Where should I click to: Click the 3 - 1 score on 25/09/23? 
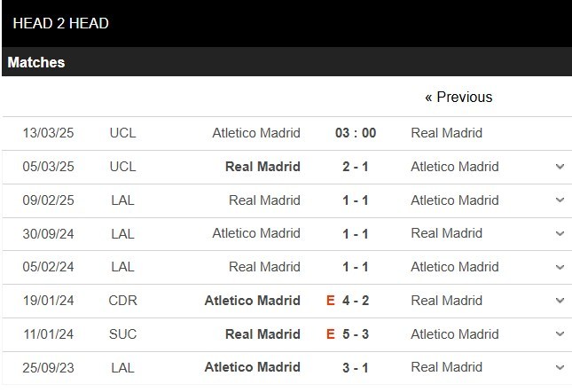tap(356, 367)
